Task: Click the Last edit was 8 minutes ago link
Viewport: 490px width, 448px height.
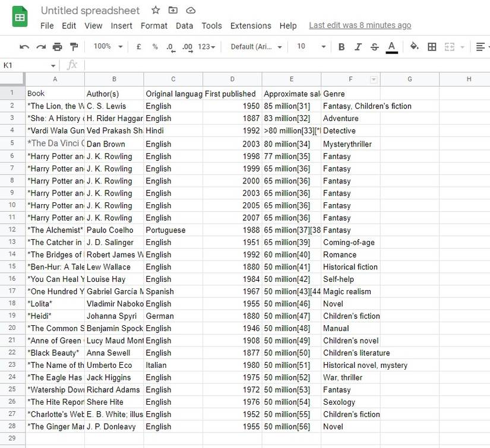Action: coord(359,26)
